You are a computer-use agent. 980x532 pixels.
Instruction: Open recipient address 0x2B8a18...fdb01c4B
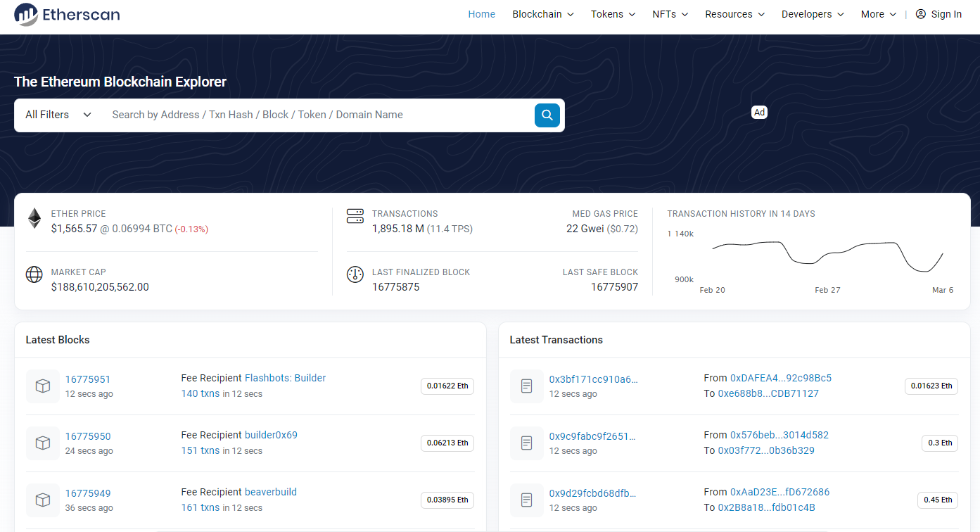pyautogui.click(x=767, y=507)
